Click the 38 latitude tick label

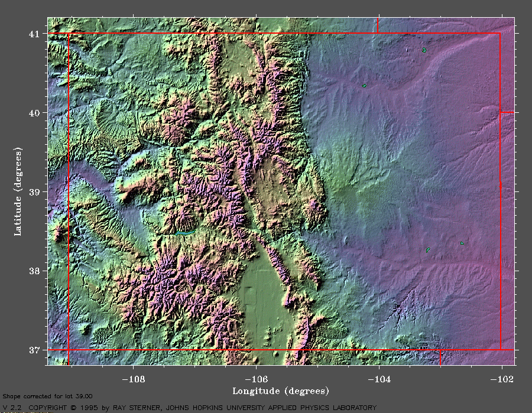point(35,271)
